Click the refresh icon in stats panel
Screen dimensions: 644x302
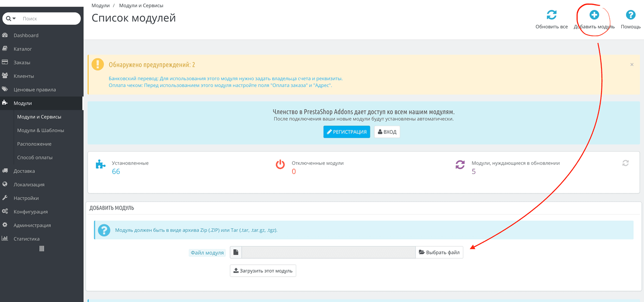[x=626, y=163]
